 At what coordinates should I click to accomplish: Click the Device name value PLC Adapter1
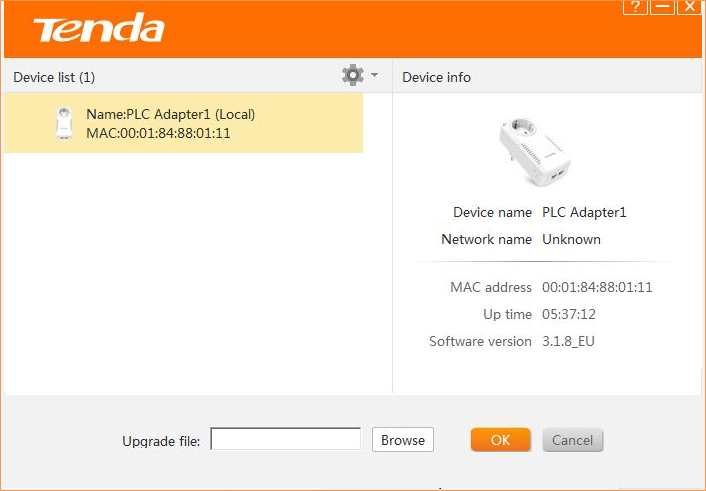pos(584,212)
